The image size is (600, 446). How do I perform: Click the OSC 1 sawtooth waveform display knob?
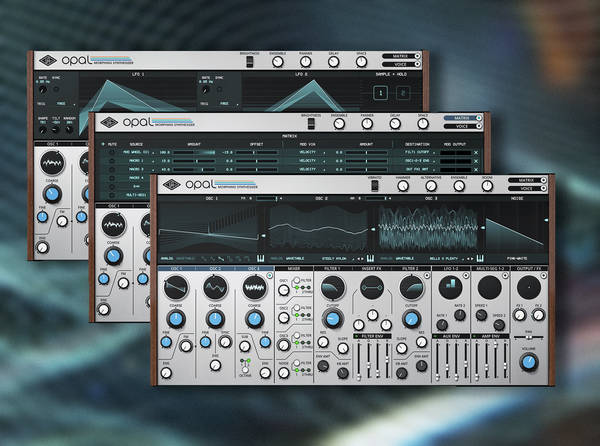coord(176,287)
